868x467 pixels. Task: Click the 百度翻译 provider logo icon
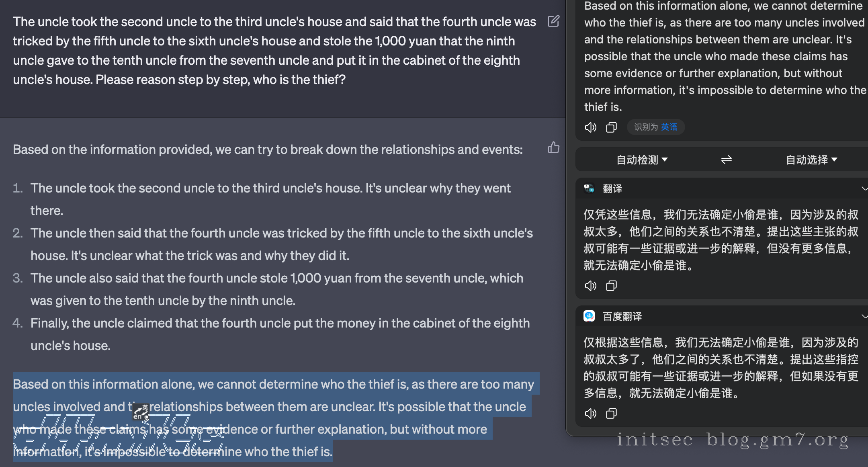pos(589,316)
